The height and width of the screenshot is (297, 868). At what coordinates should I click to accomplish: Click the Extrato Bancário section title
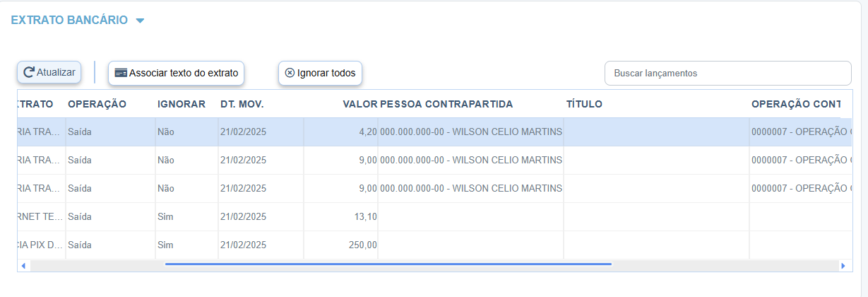pyautogui.click(x=69, y=21)
